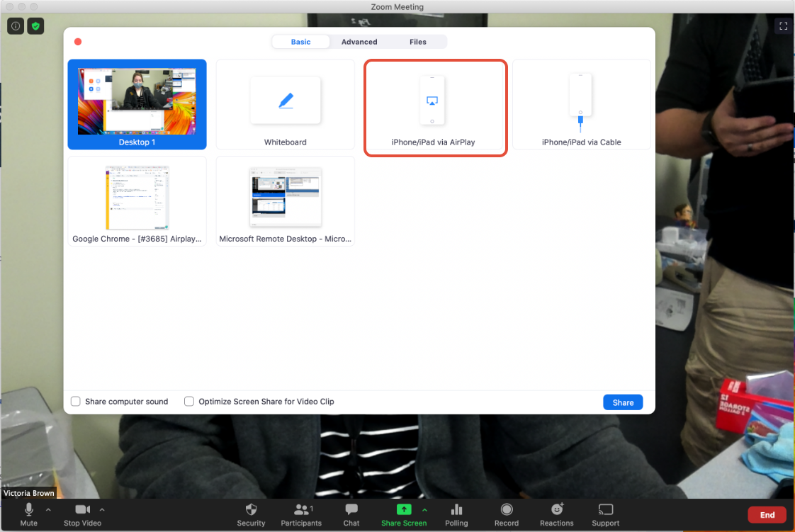Pick the Google Chrome window thumbnail
The image size is (795, 532).
(137, 201)
